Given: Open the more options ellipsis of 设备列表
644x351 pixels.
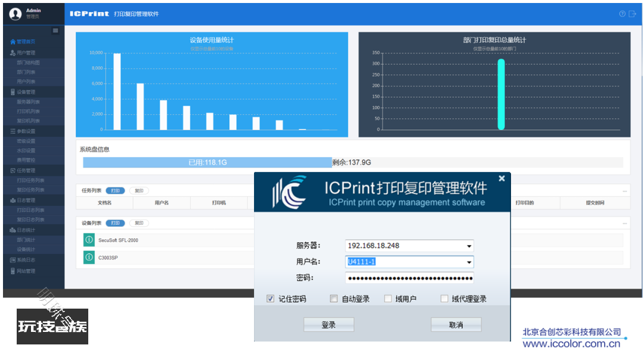Looking at the screenshot, I should [x=625, y=224].
